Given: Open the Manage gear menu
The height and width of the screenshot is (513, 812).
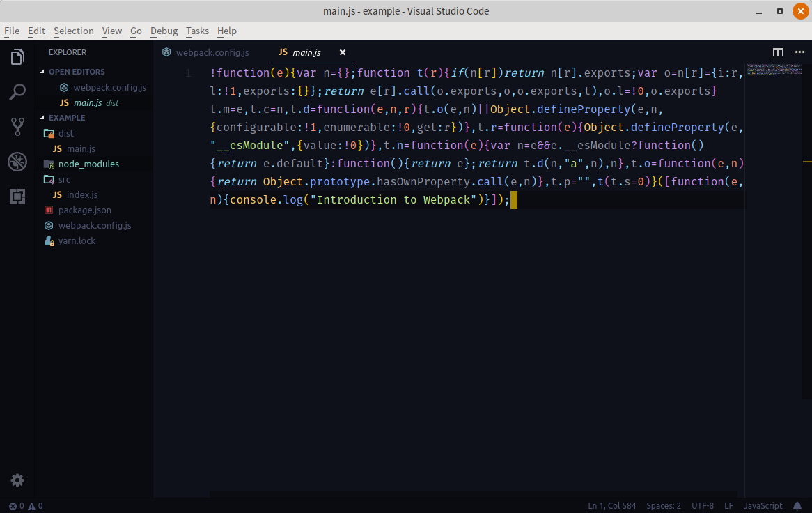Looking at the screenshot, I should [x=17, y=480].
